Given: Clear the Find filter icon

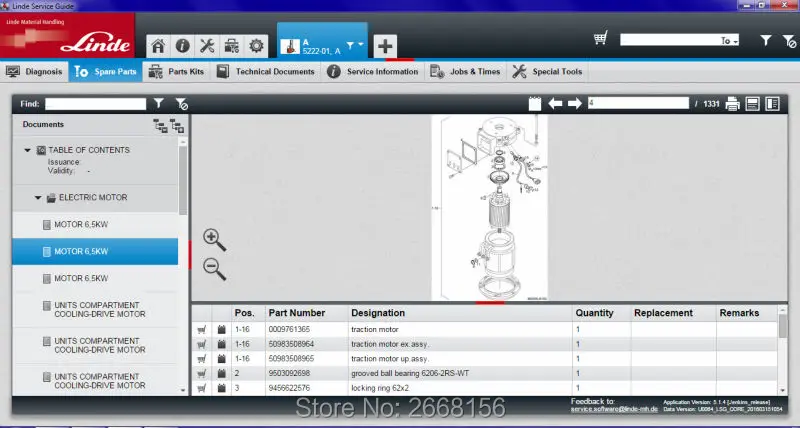Looking at the screenshot, I should pos(181,104).
